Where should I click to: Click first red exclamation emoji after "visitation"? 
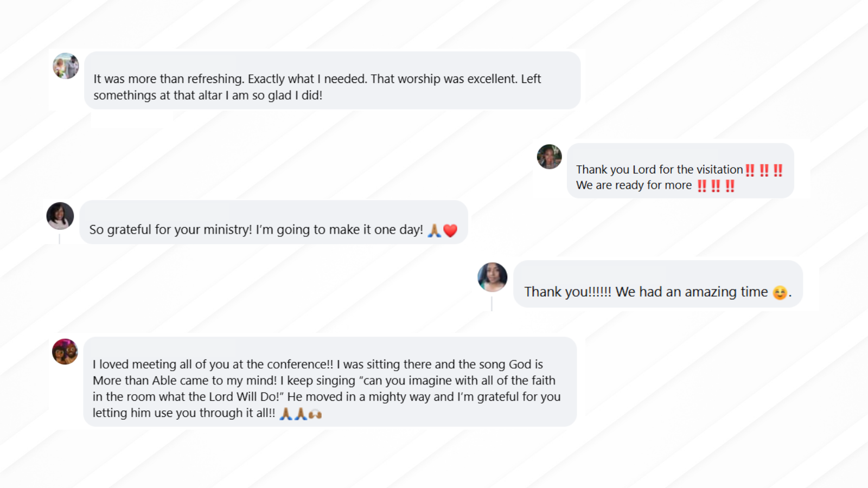click(x=750, y=170)
